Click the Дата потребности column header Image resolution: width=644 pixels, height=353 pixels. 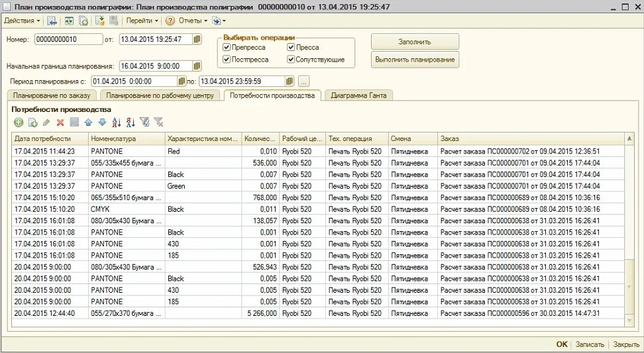point(50,138)
